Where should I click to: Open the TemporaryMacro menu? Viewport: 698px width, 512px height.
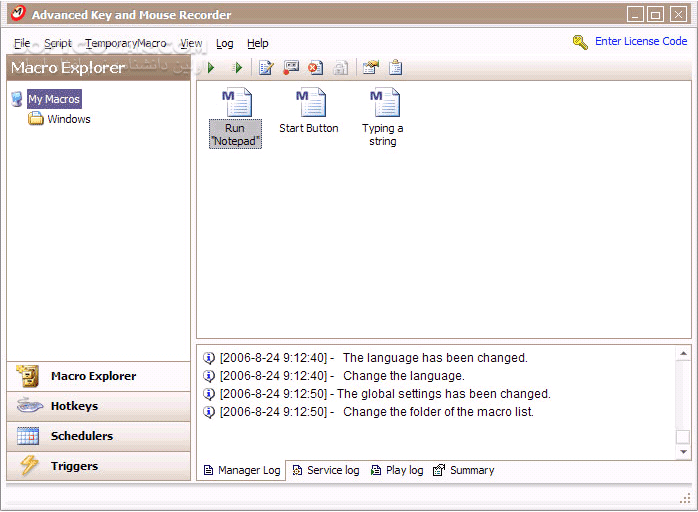click(126, 43)
